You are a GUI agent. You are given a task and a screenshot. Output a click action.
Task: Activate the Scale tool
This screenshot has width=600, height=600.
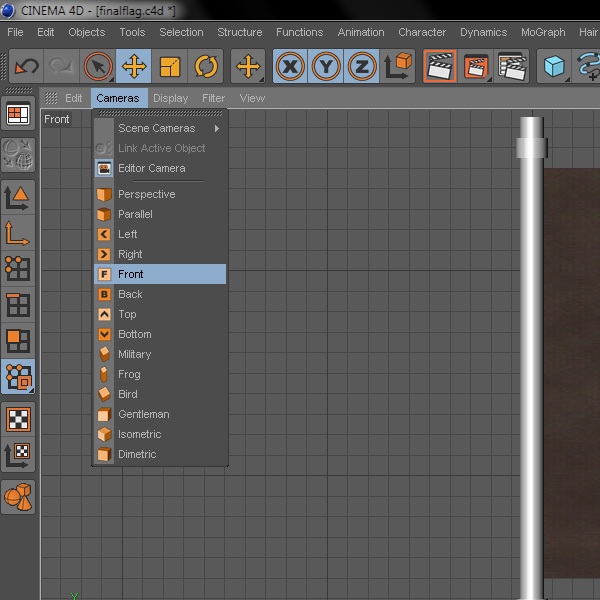(170, 66)
